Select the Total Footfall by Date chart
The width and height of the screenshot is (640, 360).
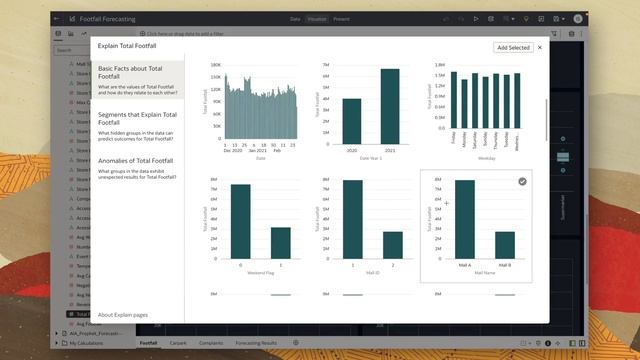click(x=251, y=111)
